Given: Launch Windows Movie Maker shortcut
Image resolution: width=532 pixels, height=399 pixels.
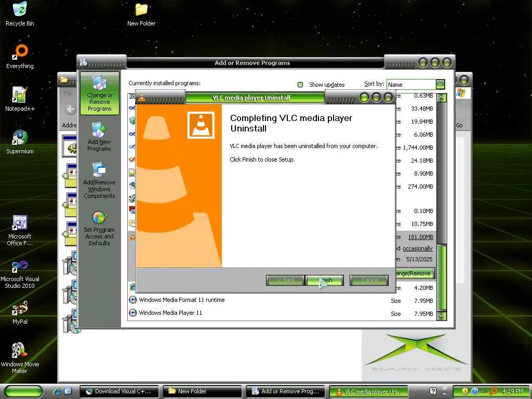Looking at the screenshot, I should pyautogui.click(x=20, y=358).
